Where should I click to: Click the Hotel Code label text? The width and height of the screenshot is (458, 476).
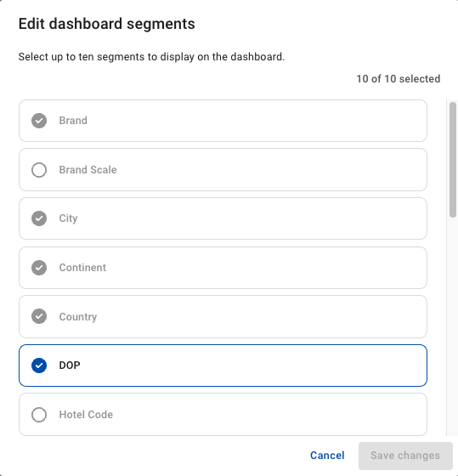point(86,415)
